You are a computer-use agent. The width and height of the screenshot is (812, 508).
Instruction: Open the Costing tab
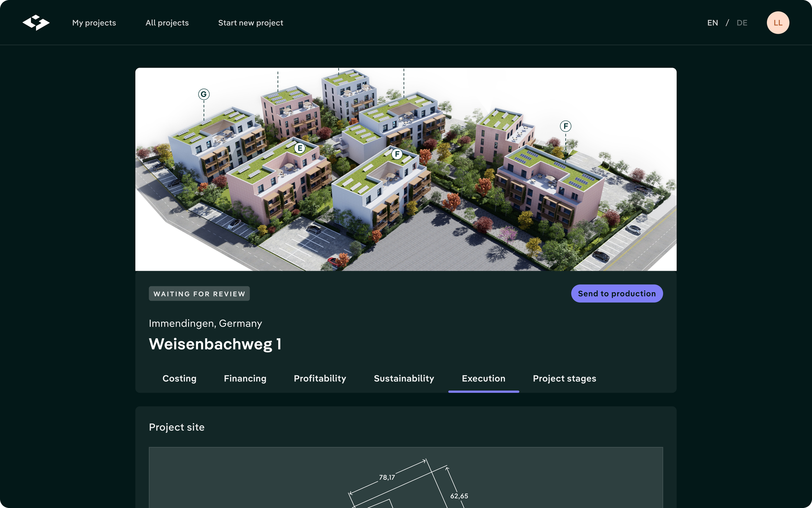[179, 378]
